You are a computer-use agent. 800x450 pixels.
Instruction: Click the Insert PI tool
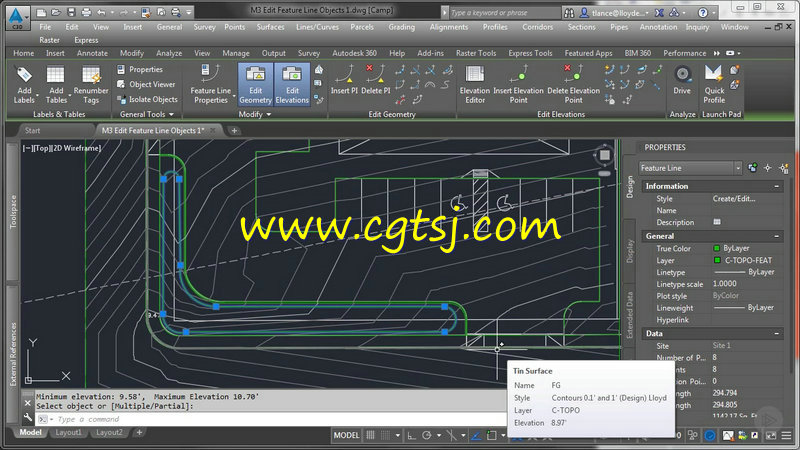point(344,80)
